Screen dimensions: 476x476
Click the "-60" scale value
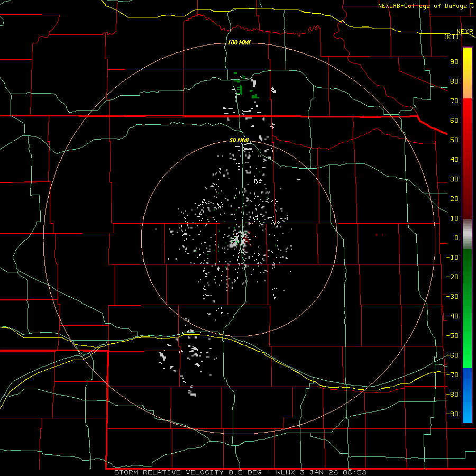pos(452,355)
